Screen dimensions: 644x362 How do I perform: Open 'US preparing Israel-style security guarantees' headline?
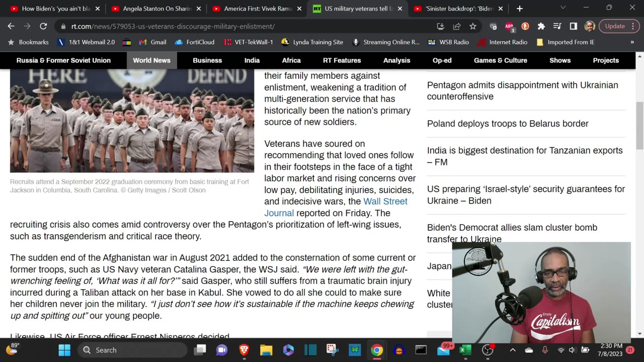point(526,195)
